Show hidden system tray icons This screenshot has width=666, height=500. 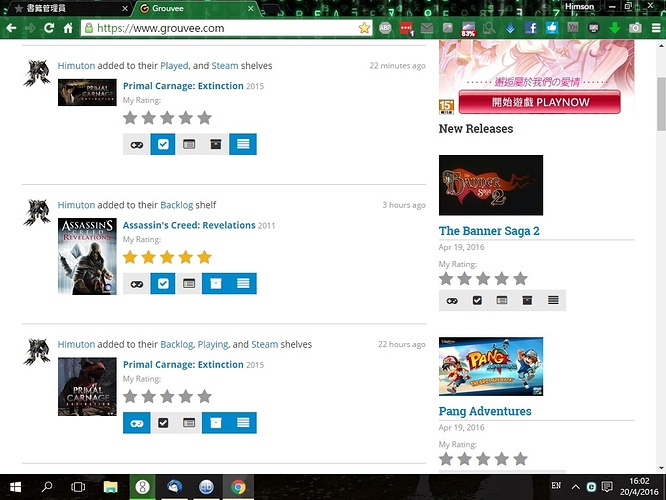(x=576, y=487)
